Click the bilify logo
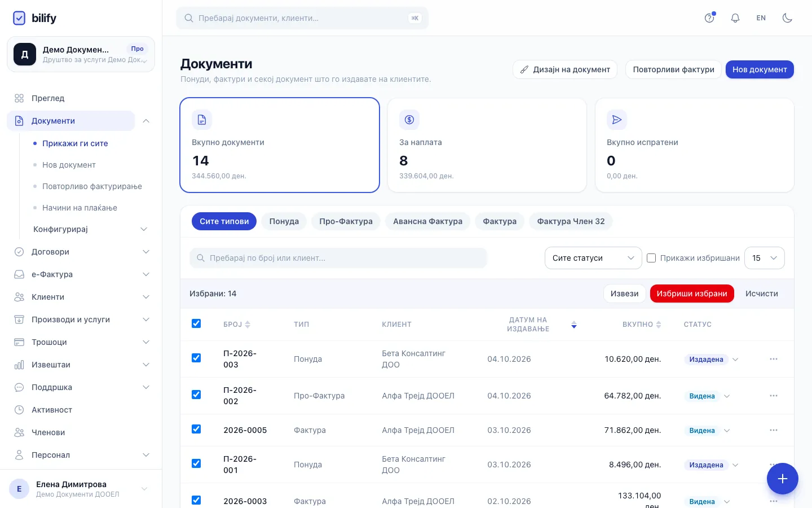The image size is (812, 508). (34, 18)
